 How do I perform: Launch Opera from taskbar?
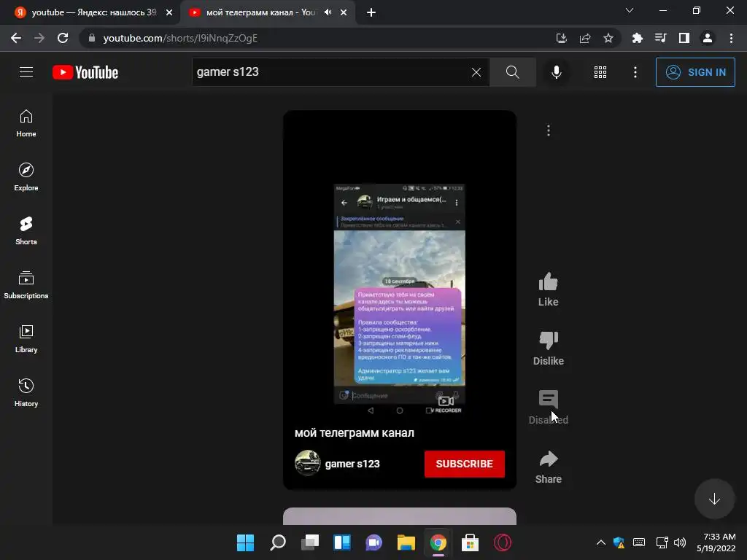click(x=502, y=542)
